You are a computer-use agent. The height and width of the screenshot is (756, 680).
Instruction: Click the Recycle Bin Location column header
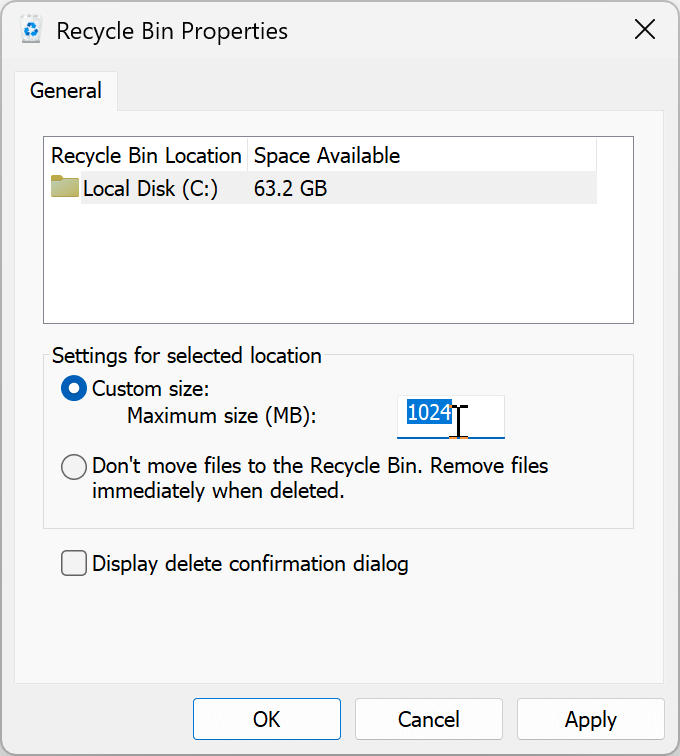[x=146, y=155]
